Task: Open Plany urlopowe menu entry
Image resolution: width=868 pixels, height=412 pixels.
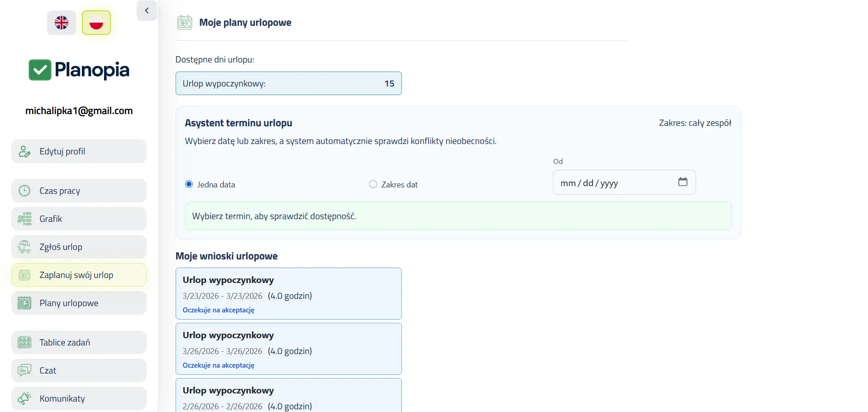Action: pos(79,303)
